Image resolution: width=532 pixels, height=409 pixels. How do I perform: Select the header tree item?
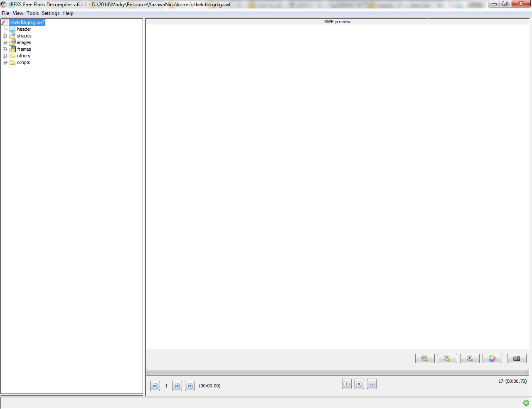(24, 29)
